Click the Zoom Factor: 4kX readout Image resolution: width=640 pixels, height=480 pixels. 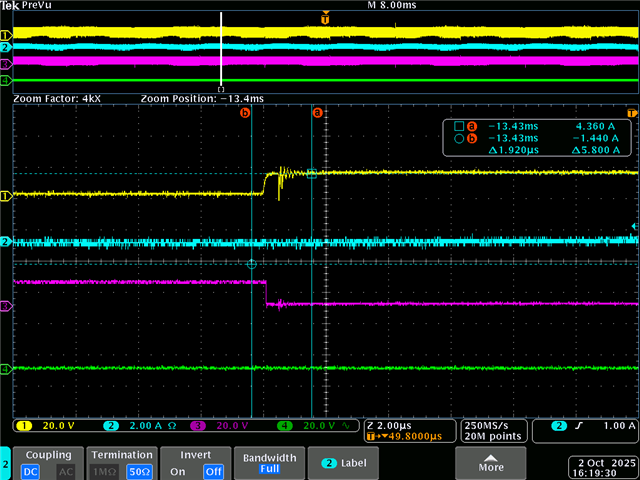[57, 98]
